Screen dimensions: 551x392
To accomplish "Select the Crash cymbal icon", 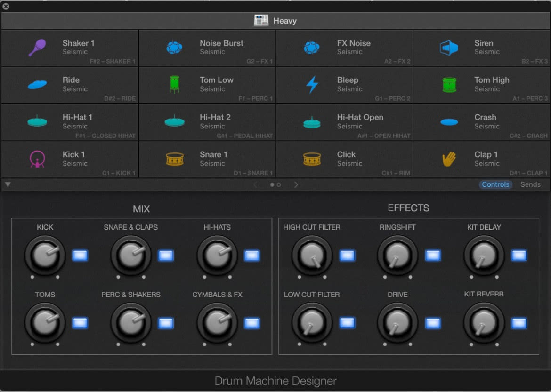I will [x=449, y=122].
